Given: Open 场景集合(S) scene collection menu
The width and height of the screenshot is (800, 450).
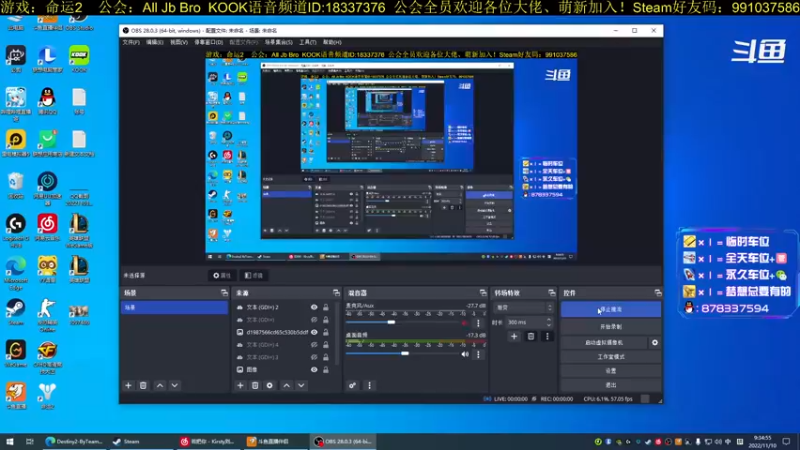Looking at the screenshot, I should 279,42.
